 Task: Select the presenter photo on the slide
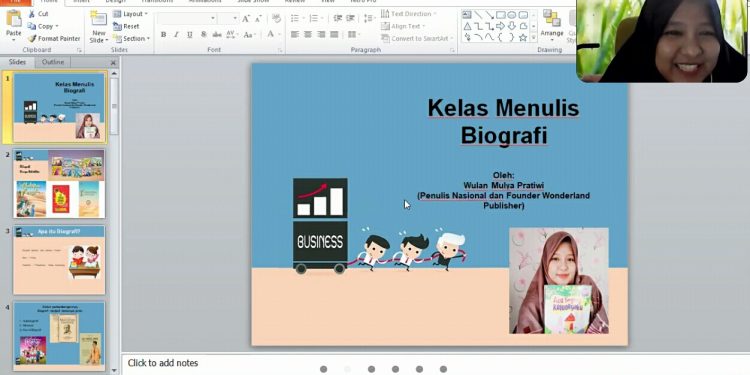point(559,280)
